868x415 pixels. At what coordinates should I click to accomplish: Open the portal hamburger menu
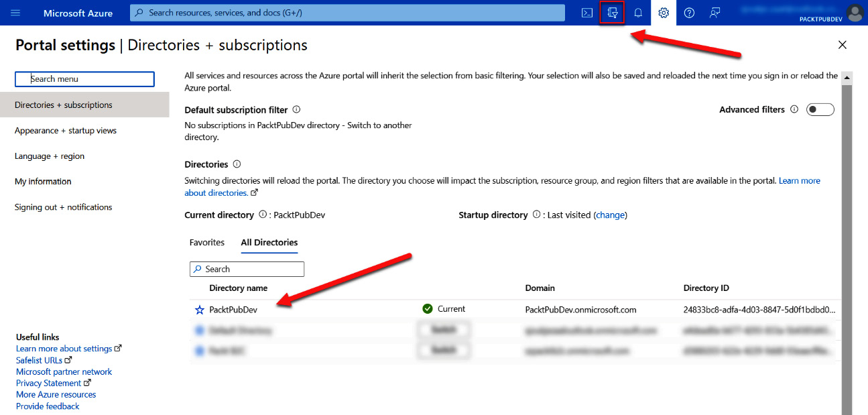point(15,13)
